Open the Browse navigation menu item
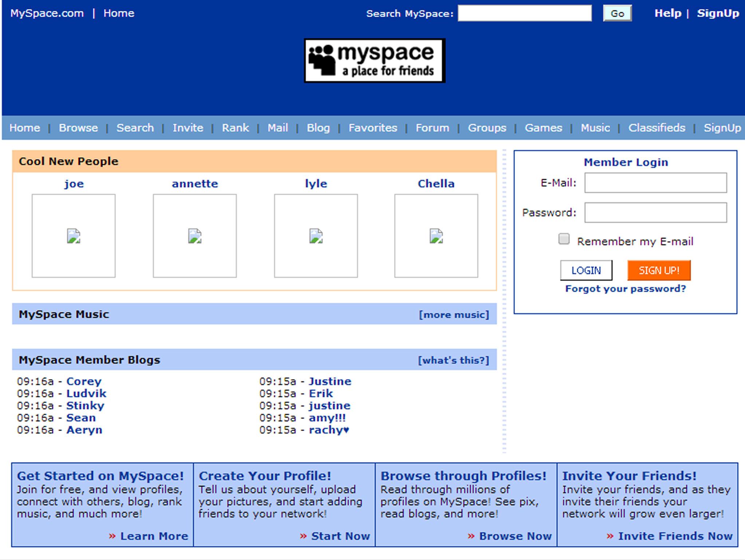 [78, 128]
